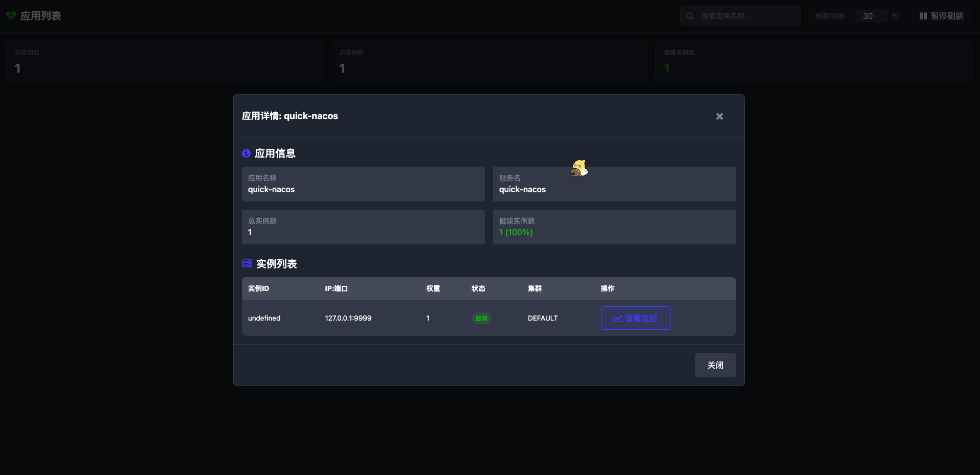Viewport: 980px width, 475px height.
Task: Click the magnifier icon in the search box
Action: tap(689, 16)
